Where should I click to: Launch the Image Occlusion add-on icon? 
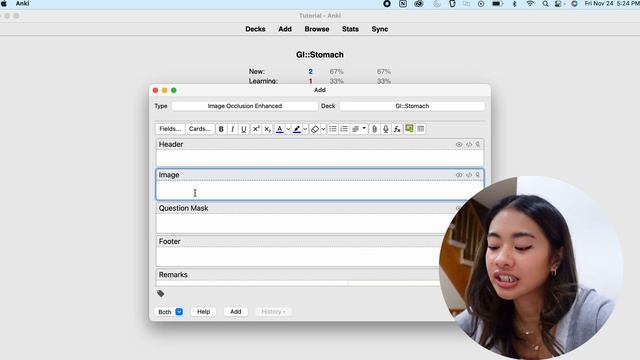pos(409,129)
